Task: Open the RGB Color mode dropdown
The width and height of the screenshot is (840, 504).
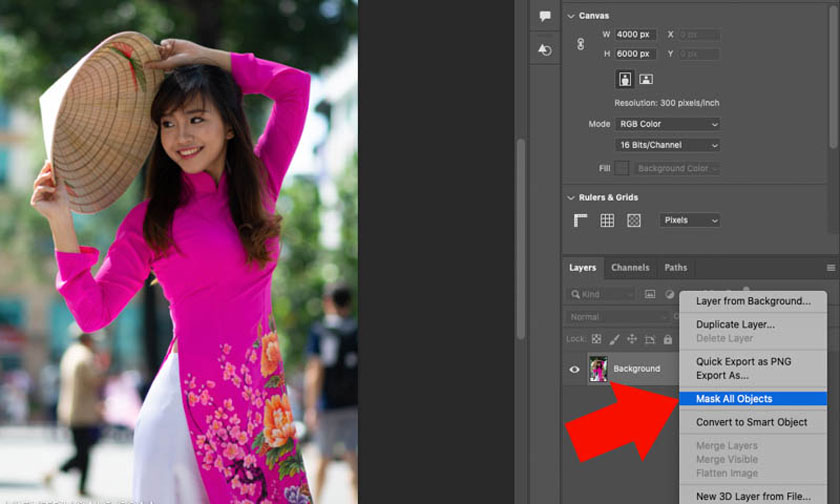Action: tap(666, 124)
